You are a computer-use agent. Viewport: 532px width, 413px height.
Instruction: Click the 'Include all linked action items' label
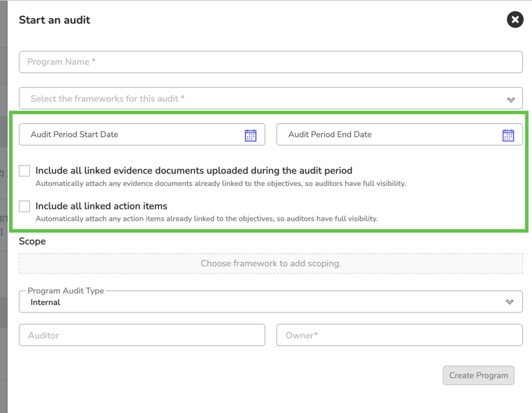[x=101, y=206]
